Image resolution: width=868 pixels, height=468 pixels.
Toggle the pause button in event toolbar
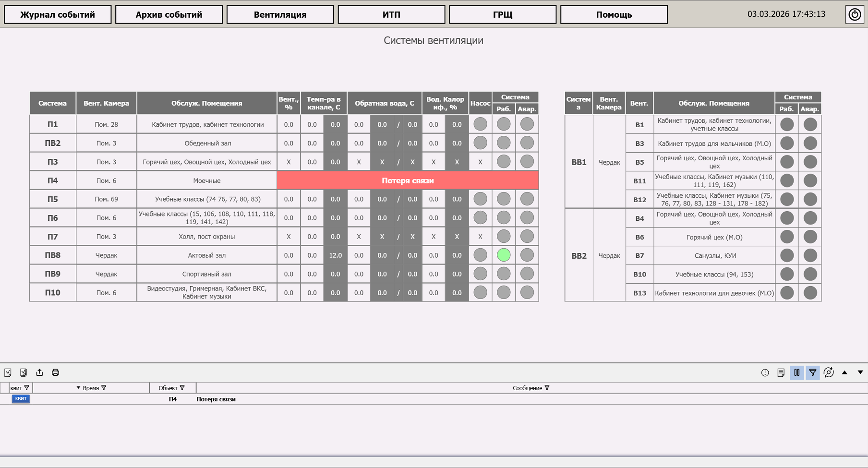(796, 372)
